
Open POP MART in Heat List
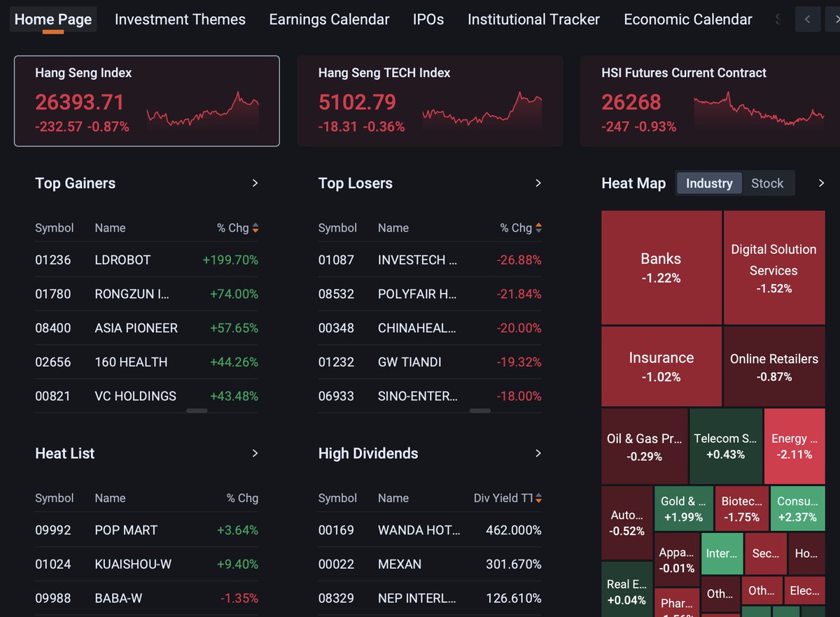[146, 530]
